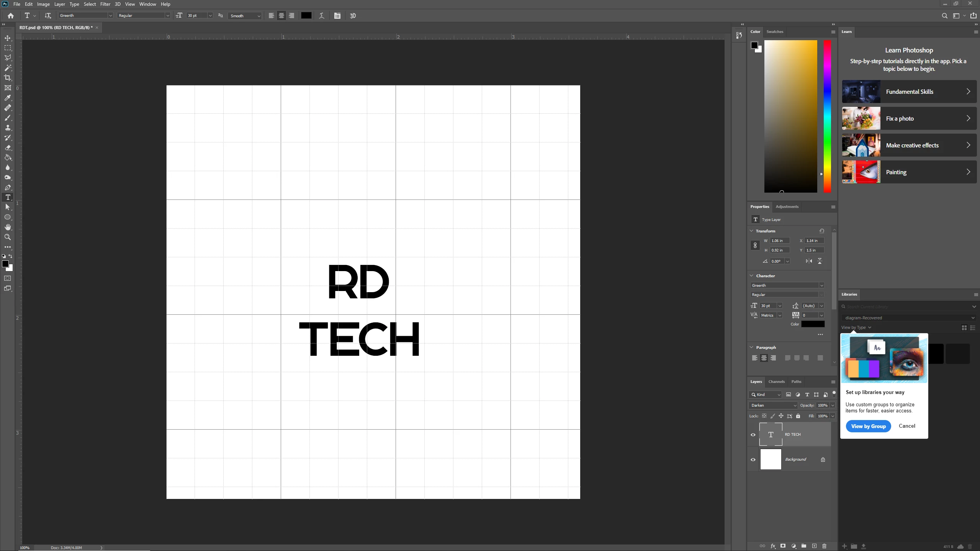980x551 pixels.
Task: Click the View by Group button
Action: pos(868,426)
